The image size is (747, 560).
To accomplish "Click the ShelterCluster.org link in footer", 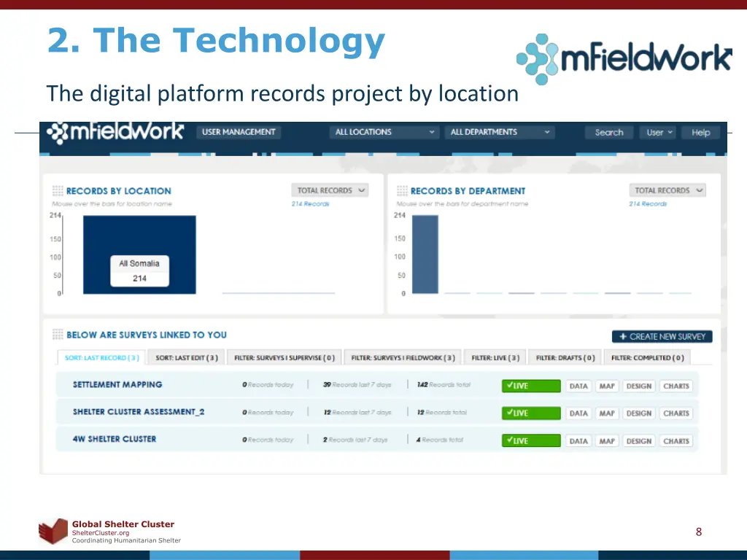I will coord(101,533).
